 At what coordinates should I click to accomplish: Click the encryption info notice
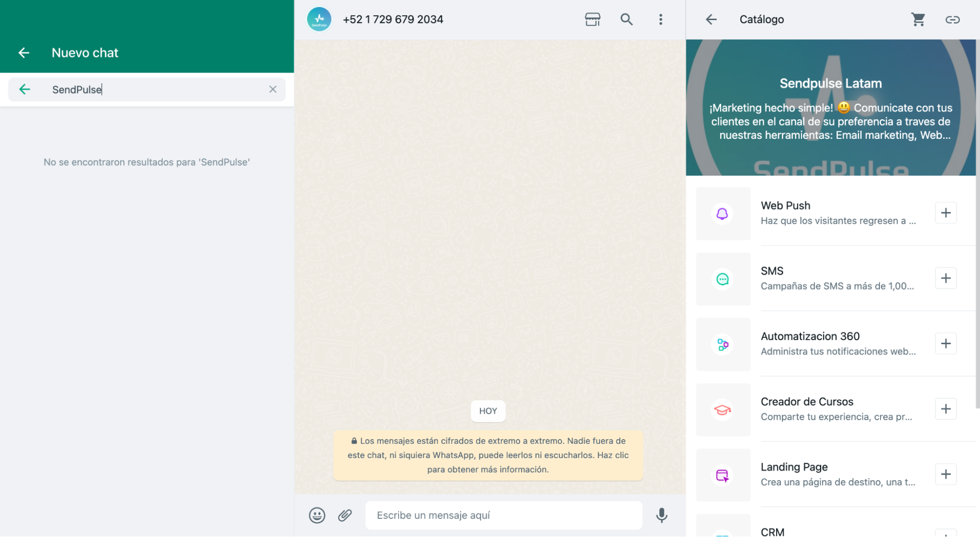(x=488, y=455)
